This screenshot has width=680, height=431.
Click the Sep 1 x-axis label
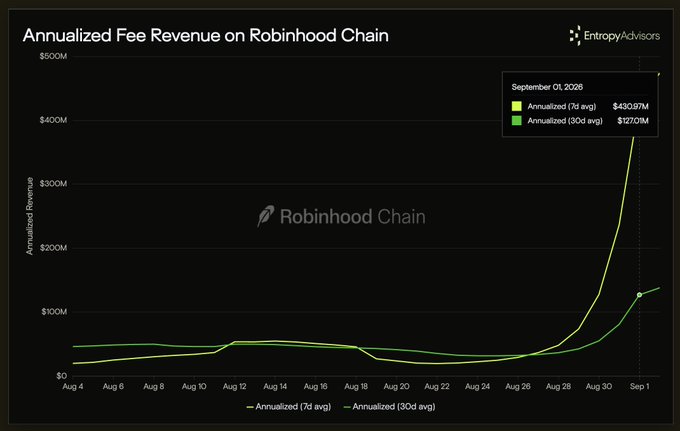(639, 386)
